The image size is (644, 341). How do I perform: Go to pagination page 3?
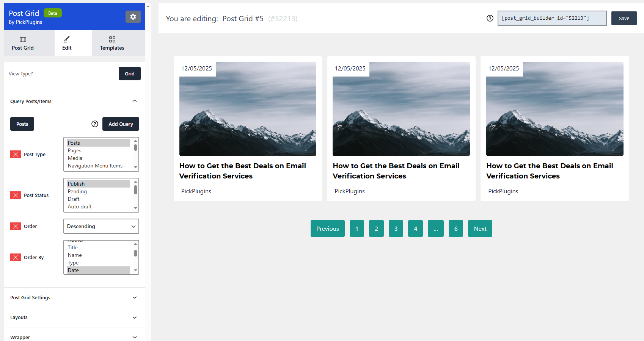click(396, 228)
